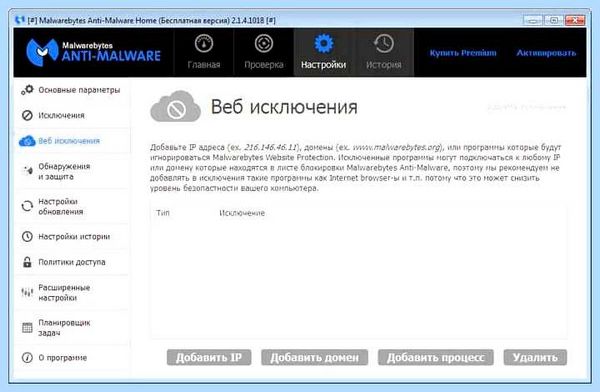Select Веб исключения in sidebar
This screenshot has height=392, width=600.
72,141
